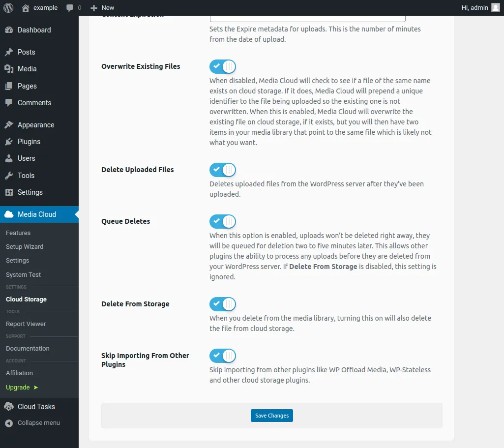
Task: Click the plus icon next to New
Action: point(93,8)
